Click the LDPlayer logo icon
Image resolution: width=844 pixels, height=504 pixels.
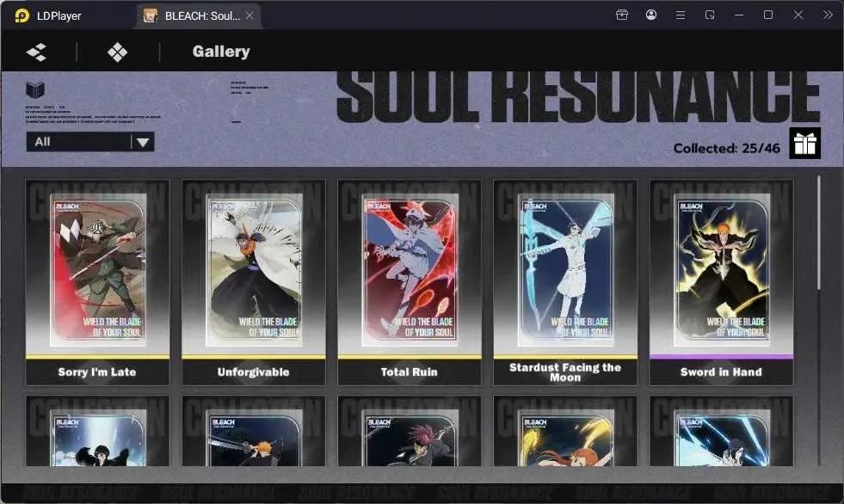pyautogui.click(x=22, y=15)
